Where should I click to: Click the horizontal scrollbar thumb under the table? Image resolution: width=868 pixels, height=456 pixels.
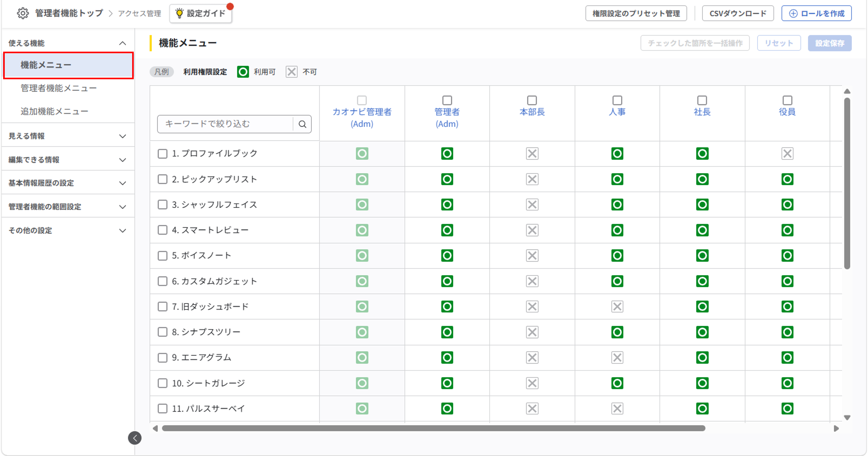(x=433, y=428)
